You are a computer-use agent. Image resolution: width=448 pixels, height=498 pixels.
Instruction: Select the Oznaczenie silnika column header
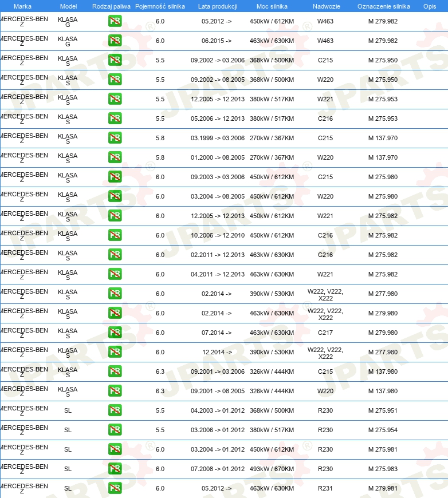pos(383,6)
